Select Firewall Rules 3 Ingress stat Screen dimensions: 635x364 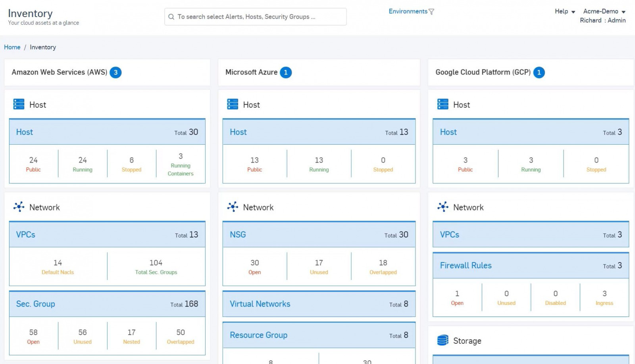tap(604, 297)
